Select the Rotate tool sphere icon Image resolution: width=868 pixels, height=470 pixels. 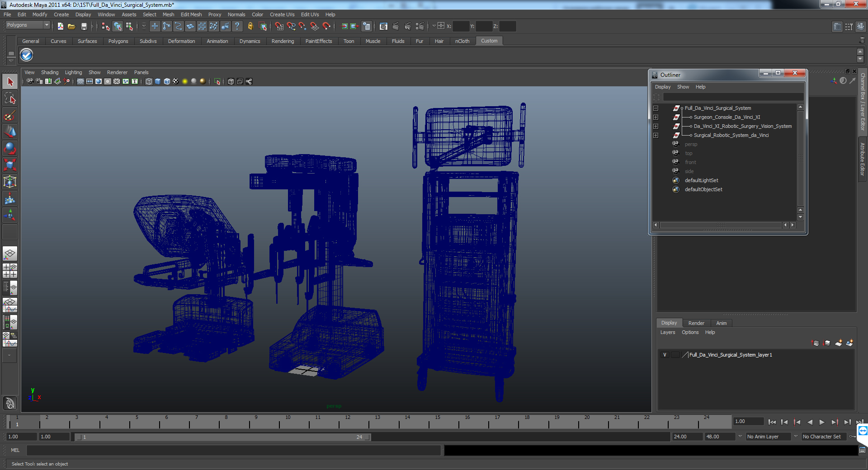click(10, 149)
